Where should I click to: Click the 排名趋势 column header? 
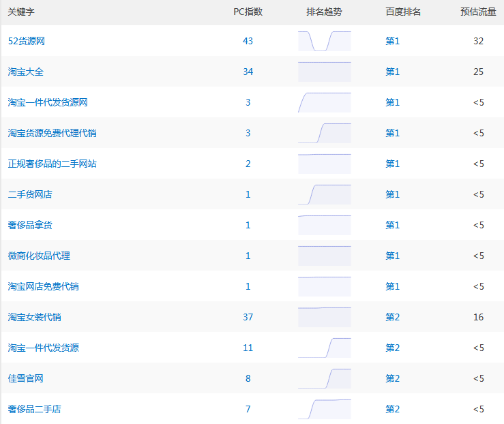[325, 12]
